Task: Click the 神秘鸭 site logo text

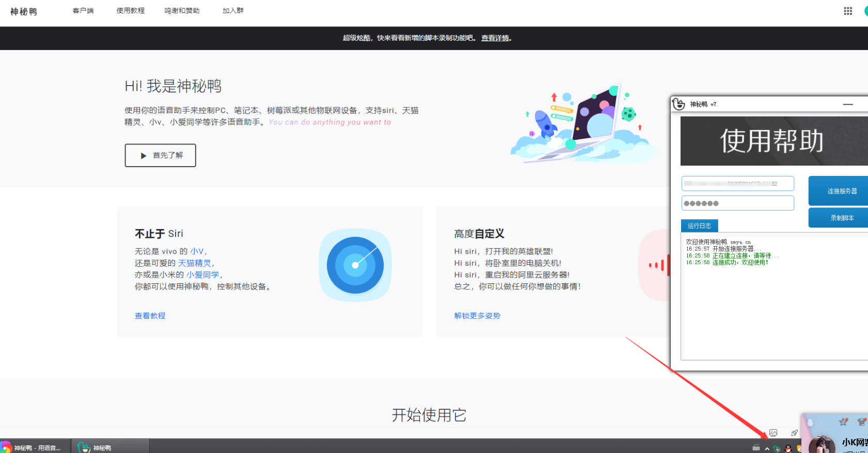Action: pyautogui.click(x=24, y=11)
